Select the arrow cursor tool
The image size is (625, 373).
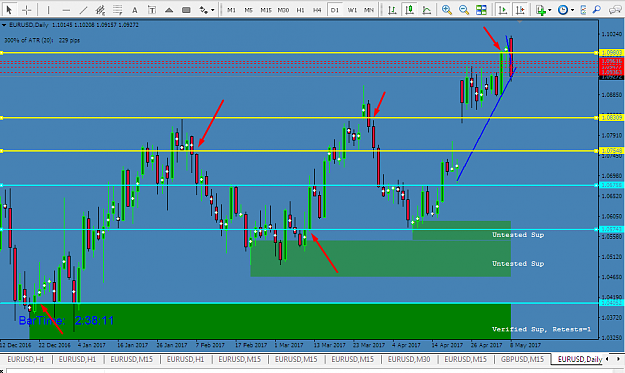[9, 10]
